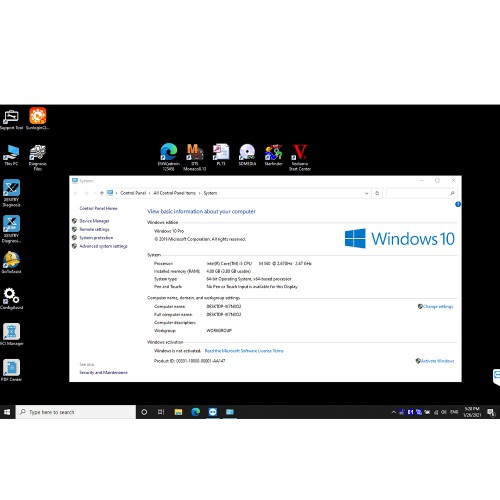Open the Diagnosis Files shortcut

click(38, 157)
